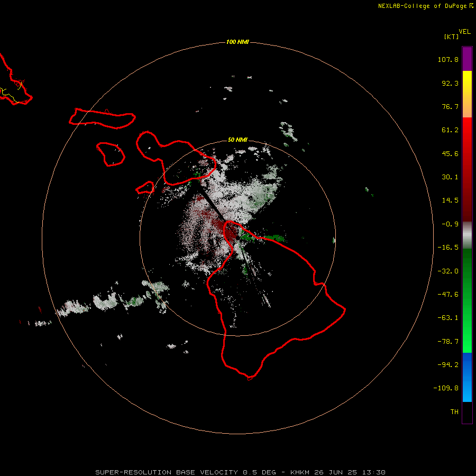
Task: Click the Super-Resolution Base Velocity caption at bottom
Action: [241, 472]
